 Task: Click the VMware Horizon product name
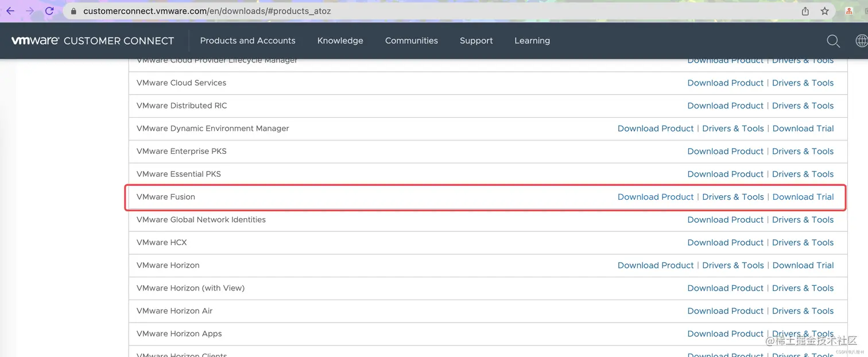click(x=168, y=265)
